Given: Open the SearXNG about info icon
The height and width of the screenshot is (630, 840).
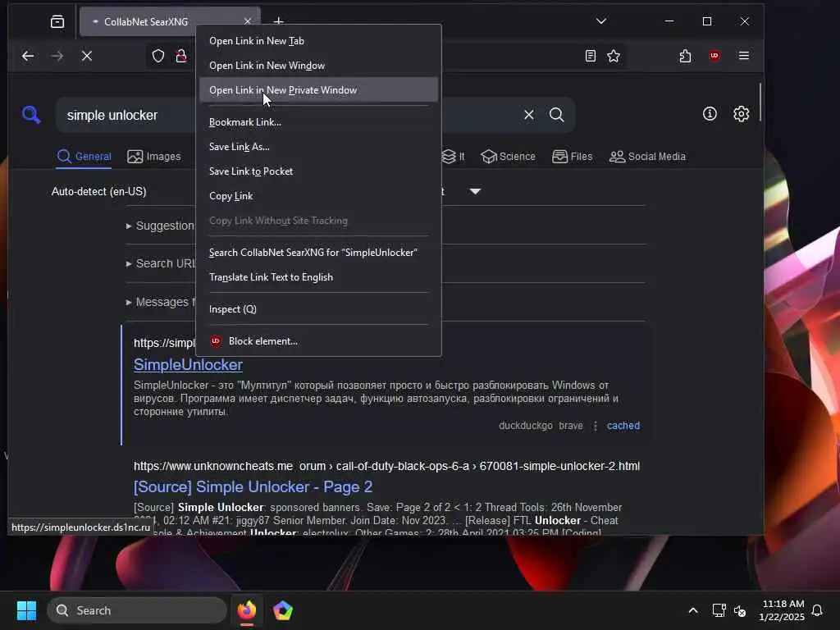Looking at the screenshot, I should [x=710, y=113].
